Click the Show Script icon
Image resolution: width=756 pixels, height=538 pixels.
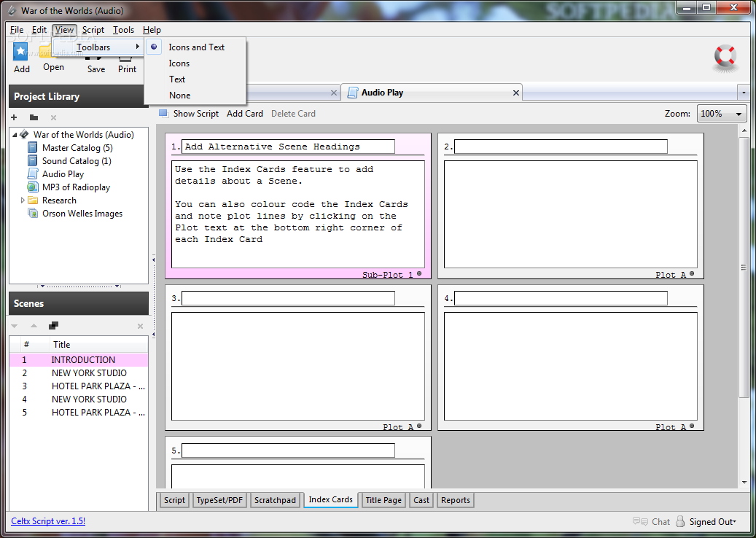coord(163,113)
